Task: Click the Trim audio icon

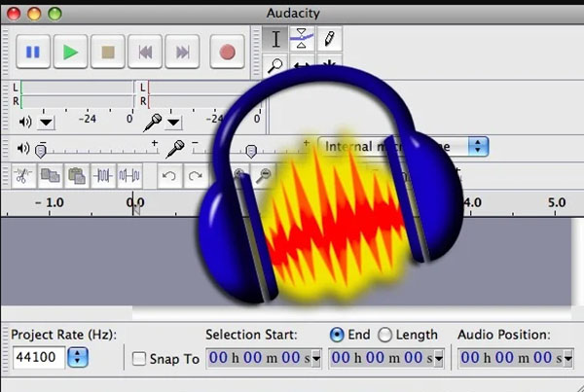Action: pyautogui.click(x=103, y=175)
